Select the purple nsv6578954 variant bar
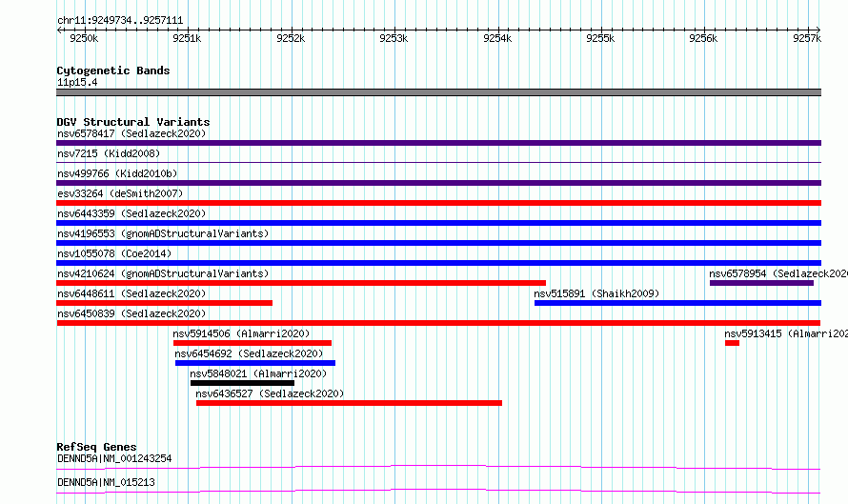 coord(761,283)
